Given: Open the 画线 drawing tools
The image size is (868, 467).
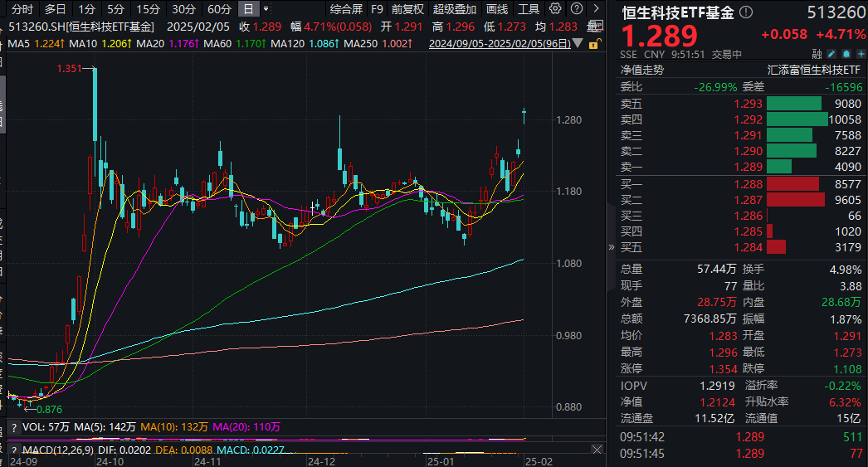Looking at the screenshot, I should (x=496, y=9).
